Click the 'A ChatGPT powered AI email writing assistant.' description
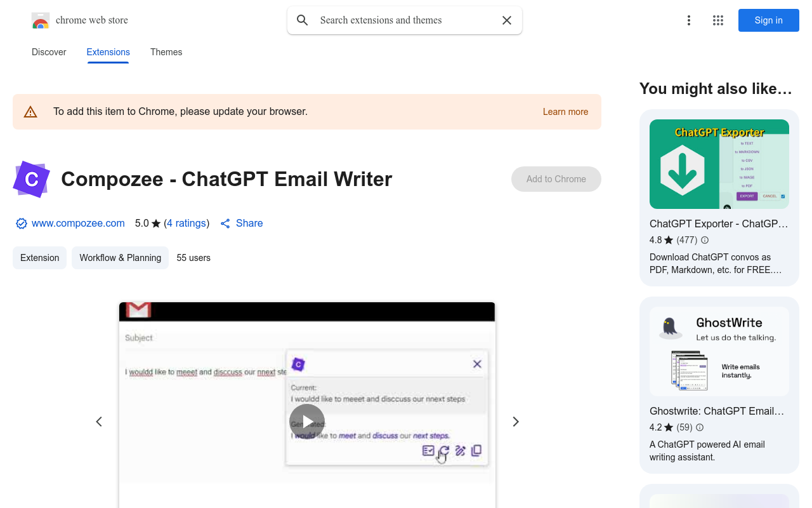The height and width of the screenshot is (508, 812). (x=707, y=451)
